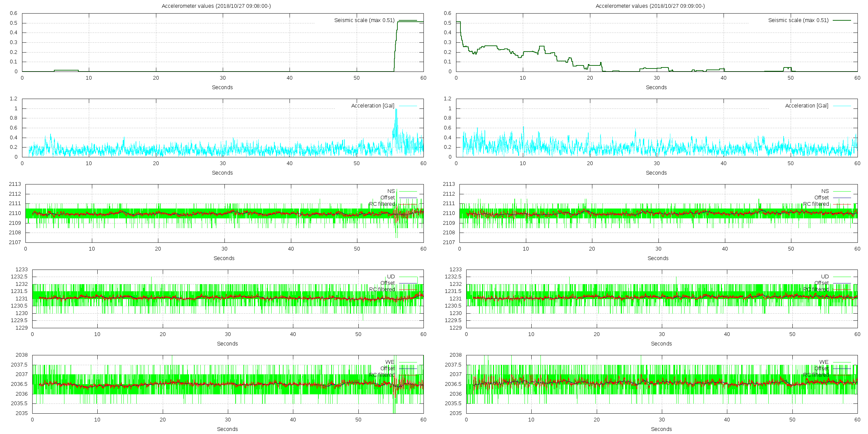Click Seconds axis label under right WE plot
Screen dimensions: 868x434
point(661,429)
